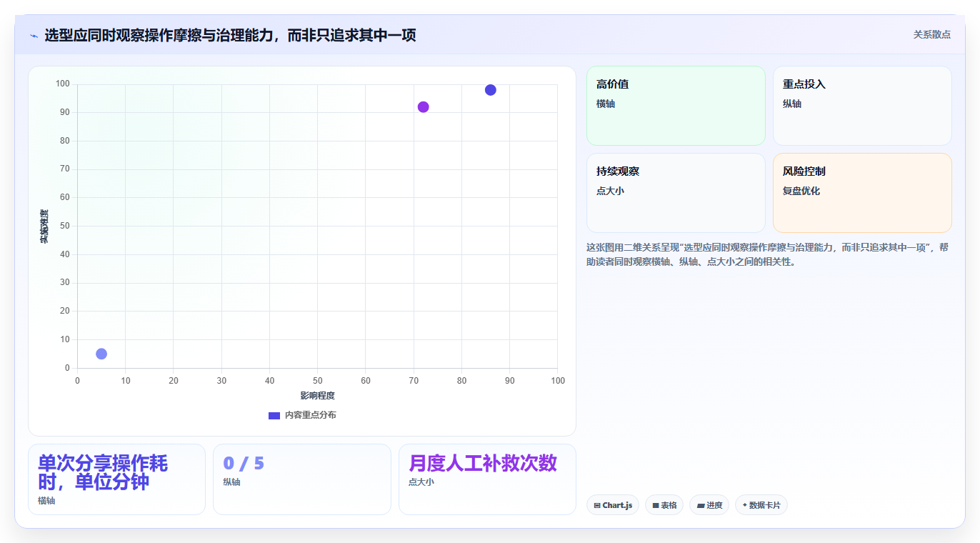Click the 点大小 text in 持续观察 card

pyautogui.click(x=610, y=191)
